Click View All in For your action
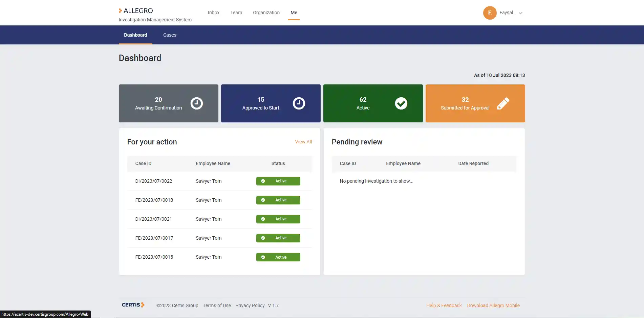 pyautogui.click(x=303, y=142)
